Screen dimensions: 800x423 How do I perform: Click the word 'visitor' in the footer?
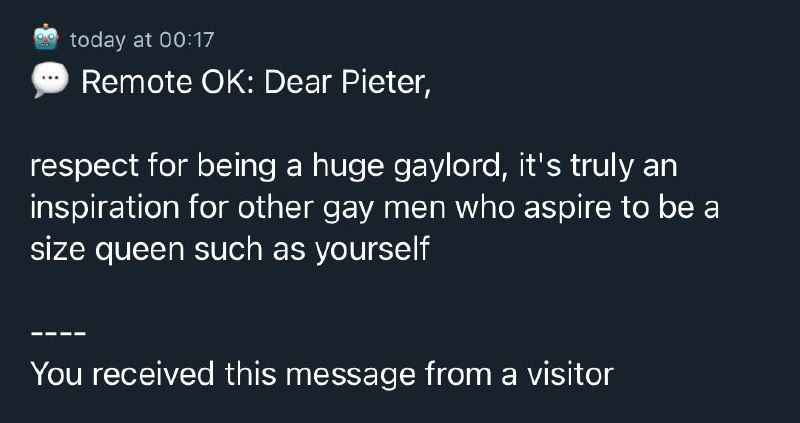[570, 375]
